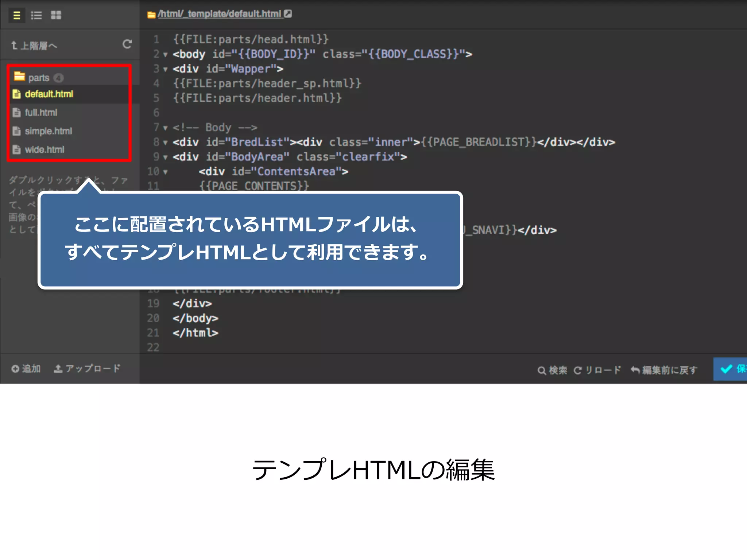
Task: Select the default.html file
Action: point(49,94)
